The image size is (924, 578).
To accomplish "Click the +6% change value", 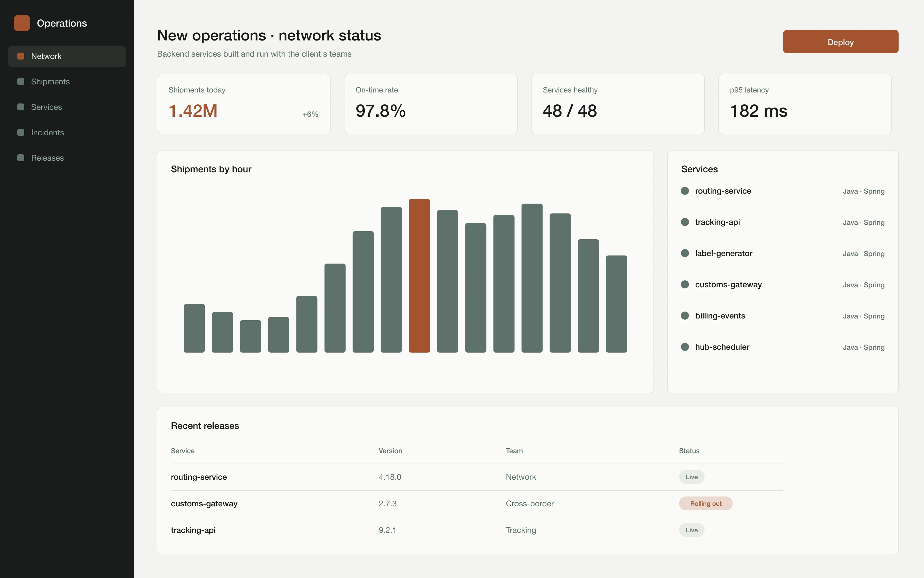I will click(310, 114).
